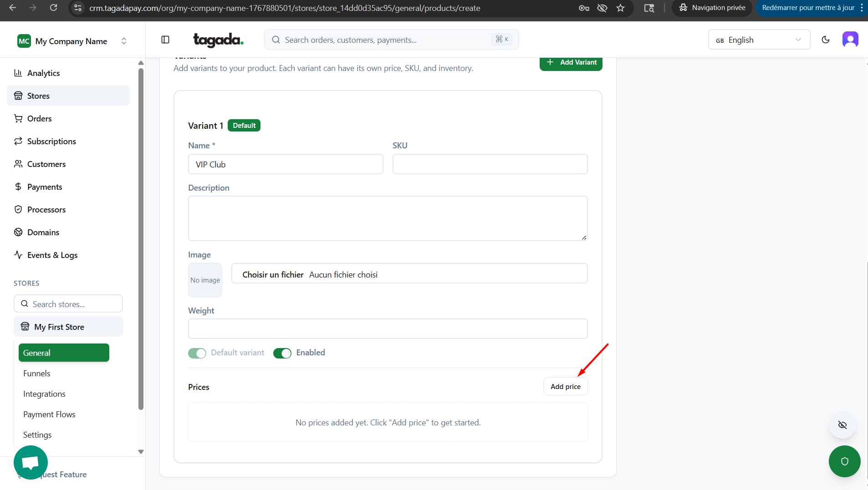Open Payment Flows section
868x490 pixels.
point(49,414)
